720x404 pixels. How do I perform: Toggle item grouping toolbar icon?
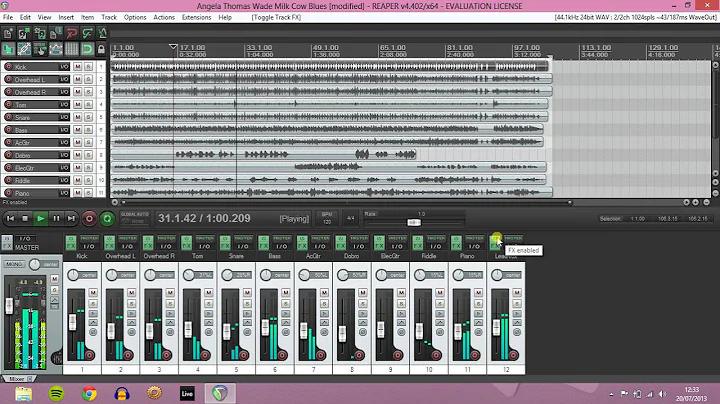tap(24, 49)
